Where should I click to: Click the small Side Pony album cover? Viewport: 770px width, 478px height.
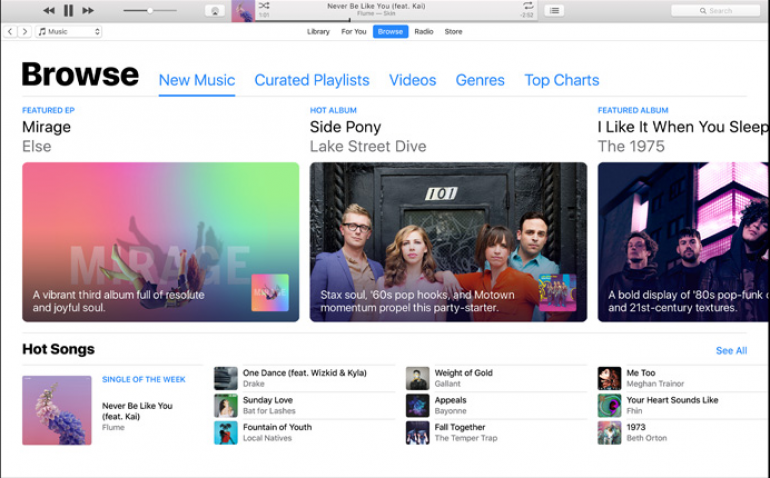[x=557, y=293]
